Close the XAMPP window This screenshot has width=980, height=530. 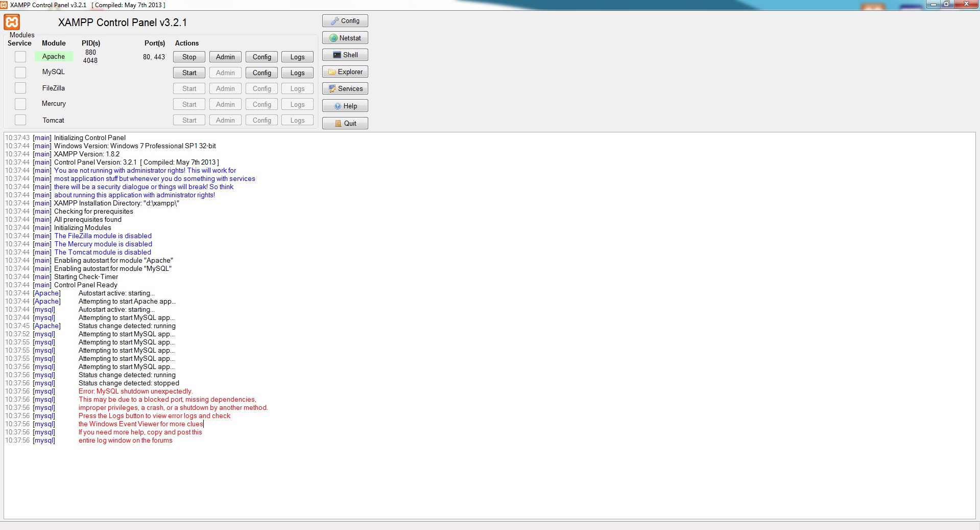[x=966, y=4]
